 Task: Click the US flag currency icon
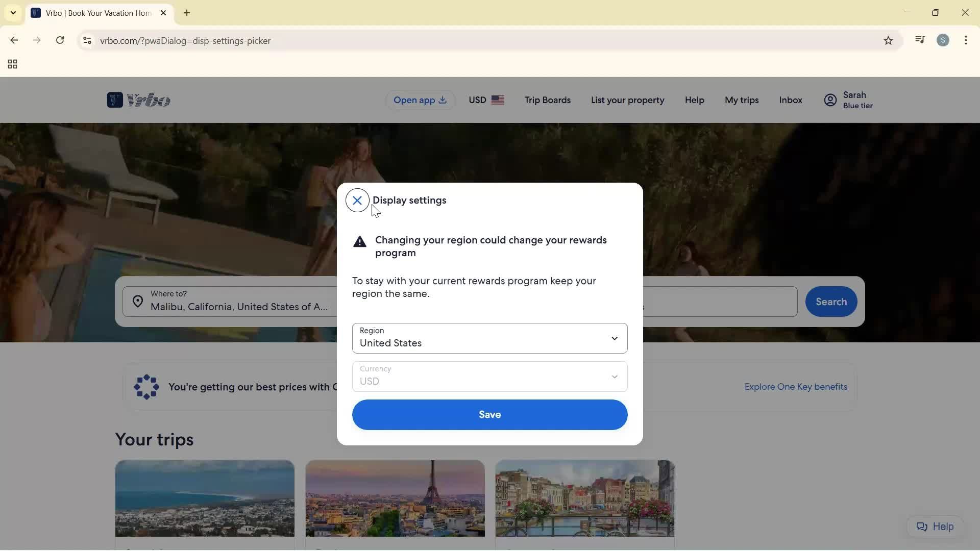click(499, 100)
